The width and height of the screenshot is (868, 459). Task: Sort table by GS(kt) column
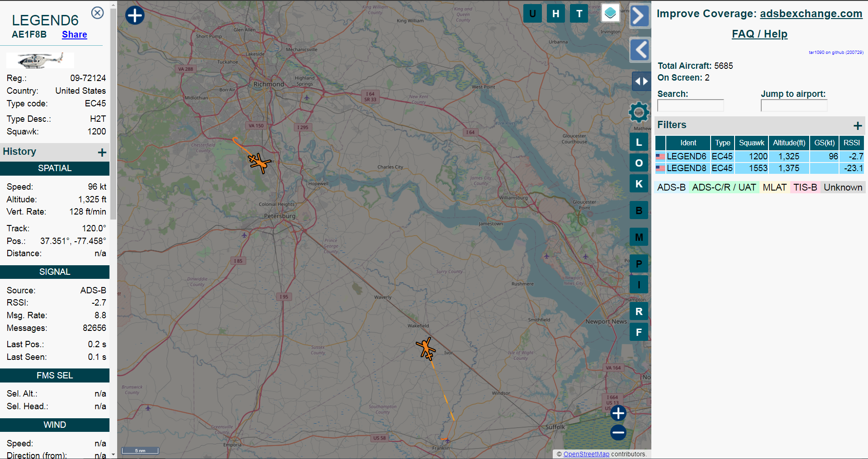tap(824, 143)
